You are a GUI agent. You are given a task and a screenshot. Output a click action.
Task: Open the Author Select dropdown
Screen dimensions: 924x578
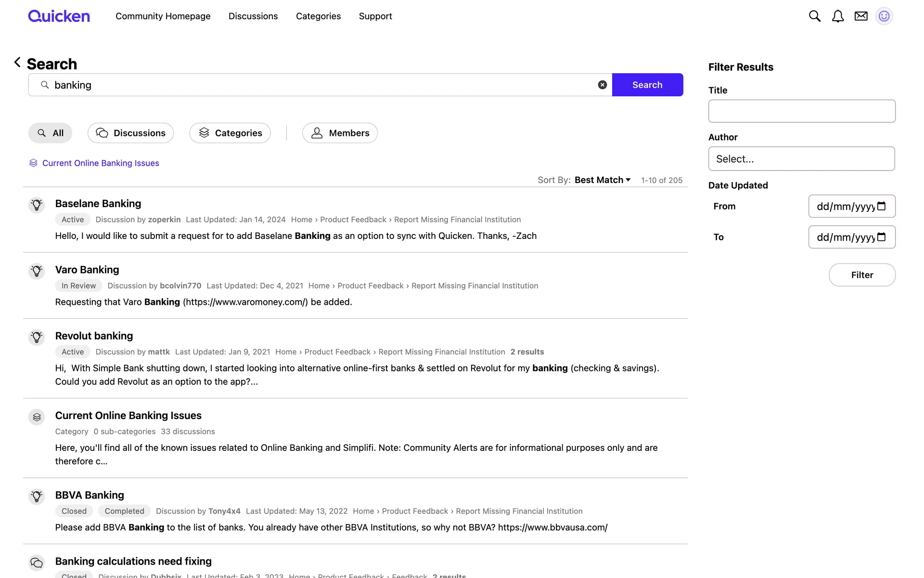[801, 159]
